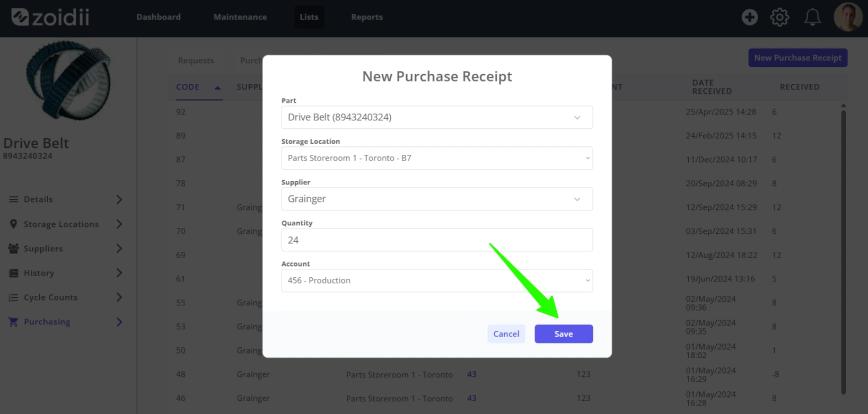Go to Dashboard in top navigation
Image resolution: width=868 pixels, height=414 pixels.
tap(159, 17)
